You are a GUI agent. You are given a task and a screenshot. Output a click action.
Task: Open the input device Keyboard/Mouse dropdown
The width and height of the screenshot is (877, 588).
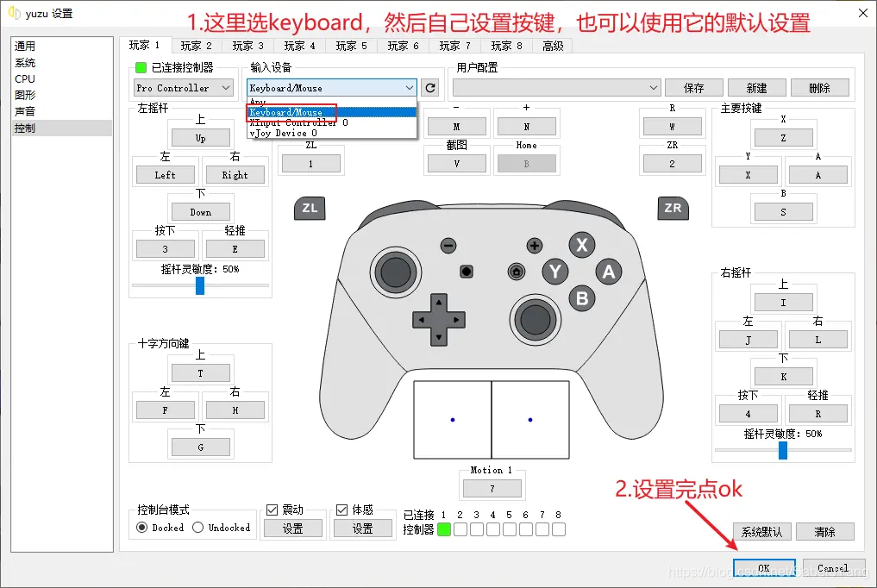[332, 88]
